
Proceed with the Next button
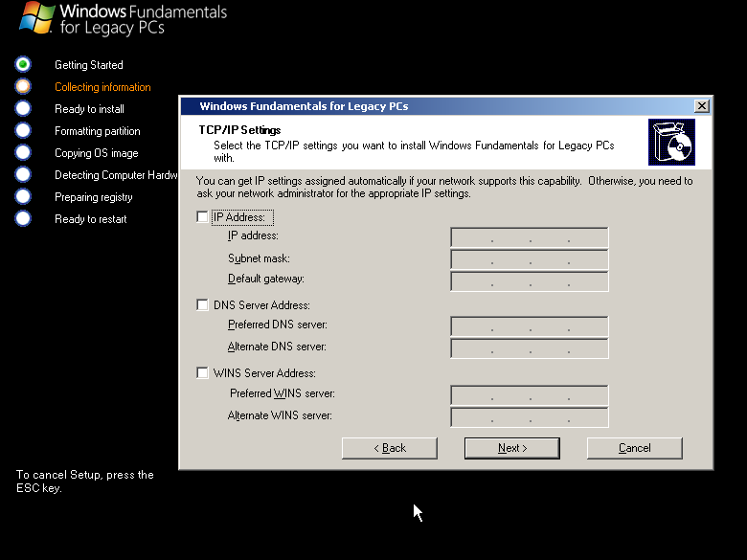tap(512, 448)
